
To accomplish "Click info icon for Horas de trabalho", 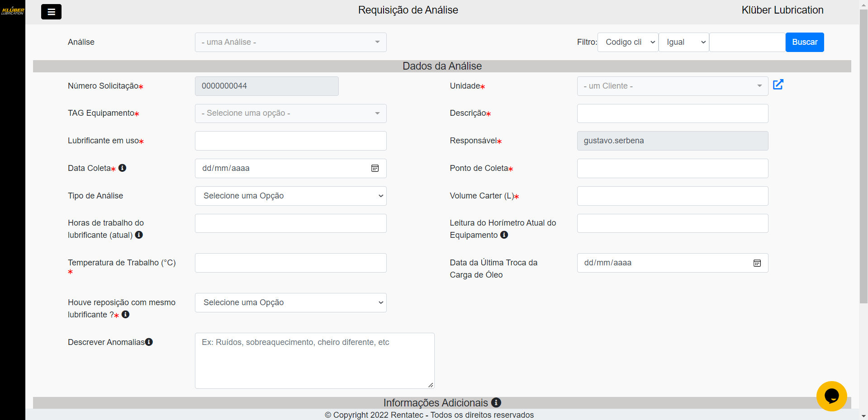I will click(139, 235).
